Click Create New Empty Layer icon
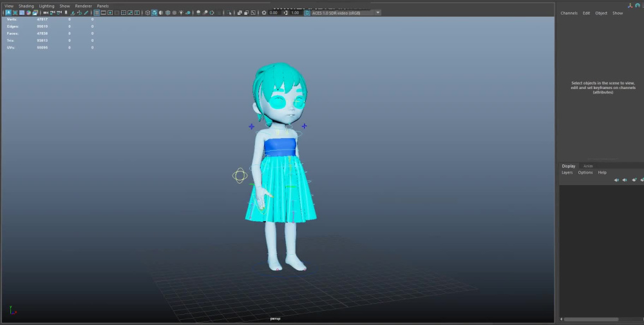 coord(634,180)
